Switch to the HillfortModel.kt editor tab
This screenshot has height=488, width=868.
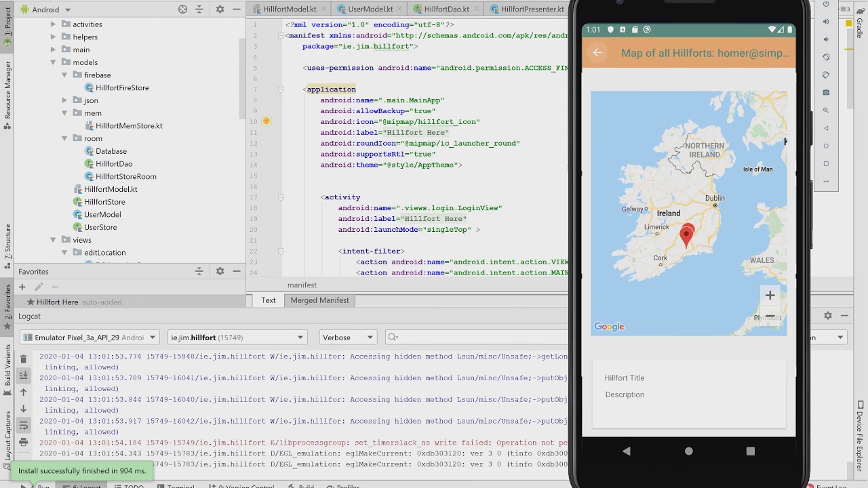[290, 9]
